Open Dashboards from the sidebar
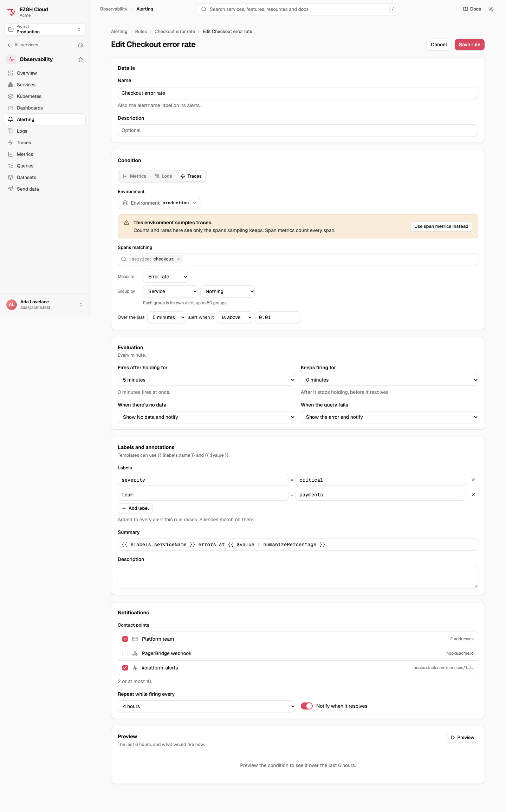Viewport: 506px width, 812px height. 45,108
